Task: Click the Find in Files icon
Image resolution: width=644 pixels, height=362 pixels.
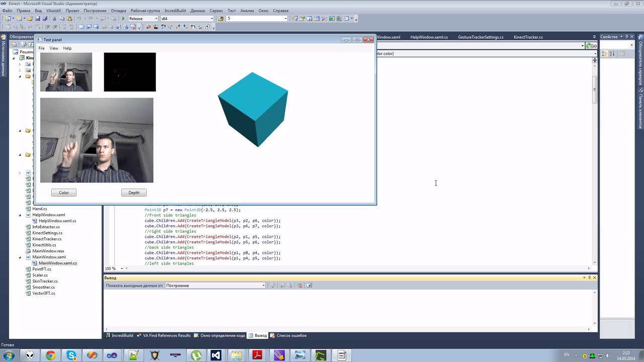Action: point(221,19)
